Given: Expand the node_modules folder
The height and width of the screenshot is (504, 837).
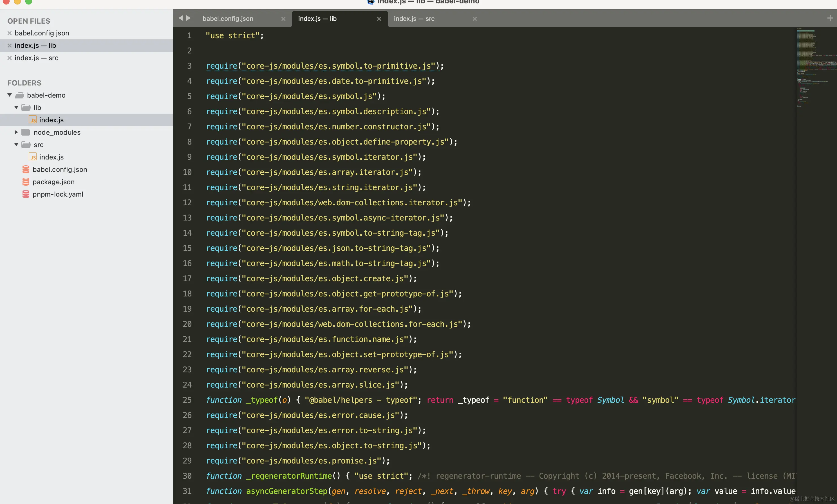Looking at the screenshot, I should (x=16, y=132).
